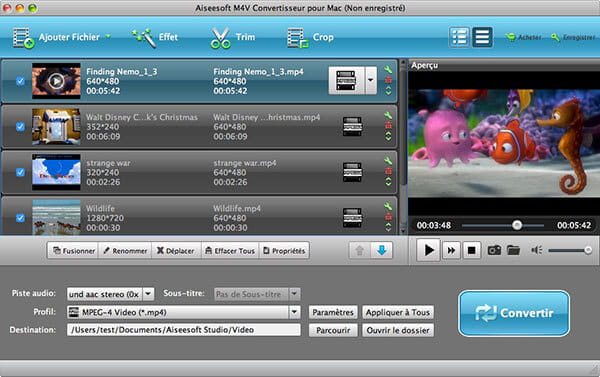
Task: Open the Profil MPEG-4 Video dropdown
Action: [x=184, y=312]
